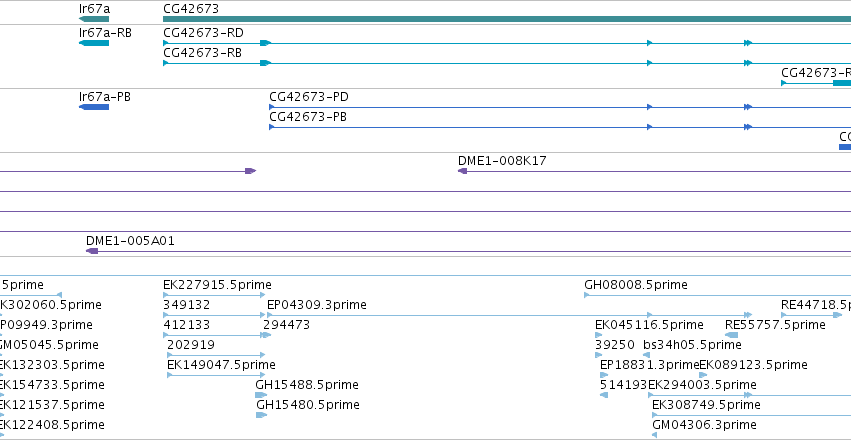Image resolution: width=851 pixels, height=440 pixels.
Task: Select the DME1-008K17 arrowhead marker
Action: pos(462,171)
